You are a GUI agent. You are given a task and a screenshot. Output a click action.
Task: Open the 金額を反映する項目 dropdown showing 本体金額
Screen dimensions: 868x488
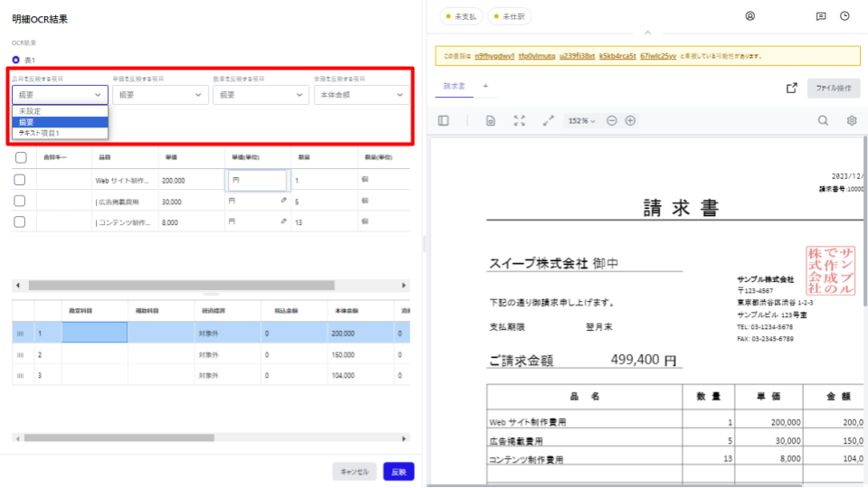(x=362, y=95)
